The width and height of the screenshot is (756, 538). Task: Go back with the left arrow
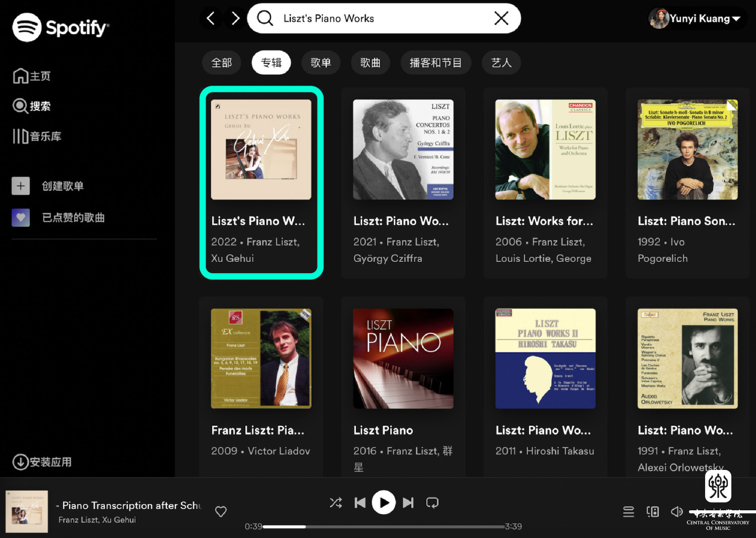(211, 19)
